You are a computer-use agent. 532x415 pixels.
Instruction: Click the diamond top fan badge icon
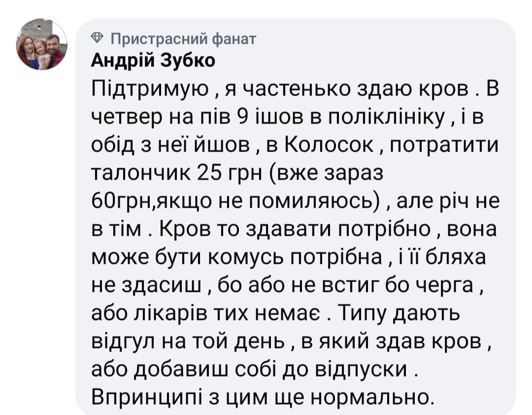click(x=98, y=38)
